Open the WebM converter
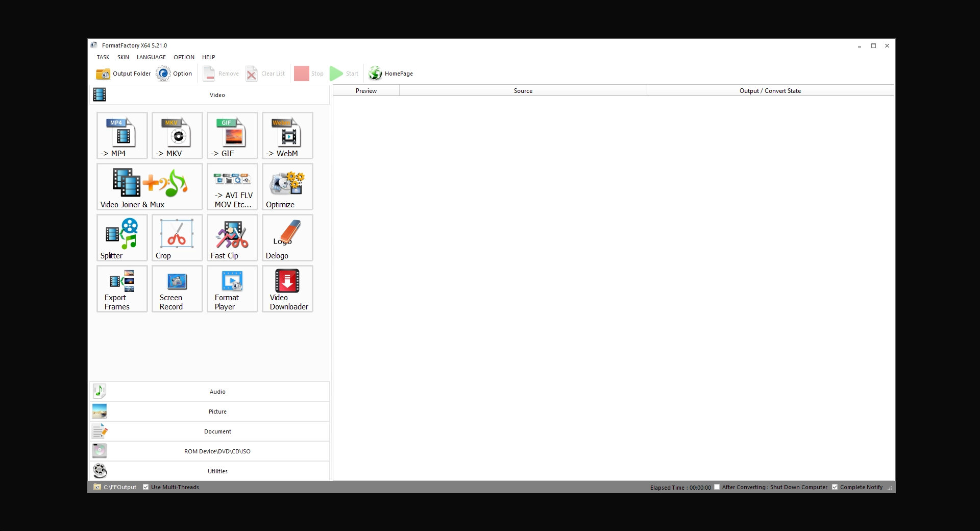The image size is (980, 531). click(x=287, y=136)
